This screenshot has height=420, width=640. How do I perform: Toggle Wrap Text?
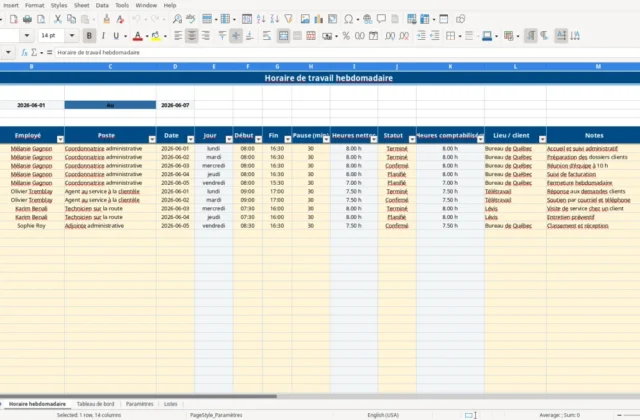[x=267, y=36]
